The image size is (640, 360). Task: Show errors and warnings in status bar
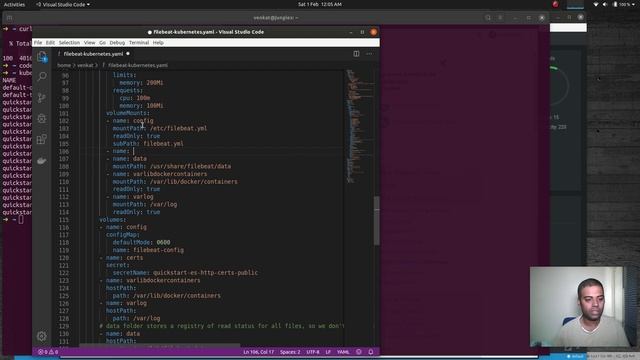[x=48, y=352]
